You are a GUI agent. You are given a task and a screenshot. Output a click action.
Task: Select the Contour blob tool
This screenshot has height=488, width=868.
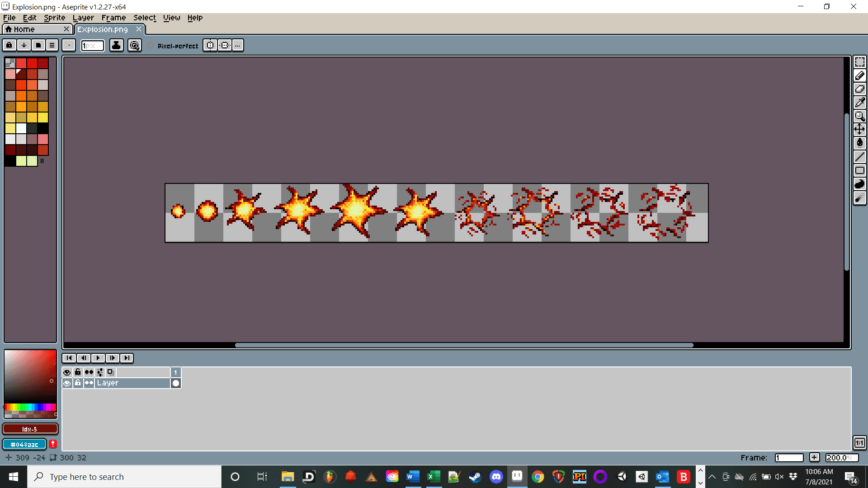click(859, 184)
